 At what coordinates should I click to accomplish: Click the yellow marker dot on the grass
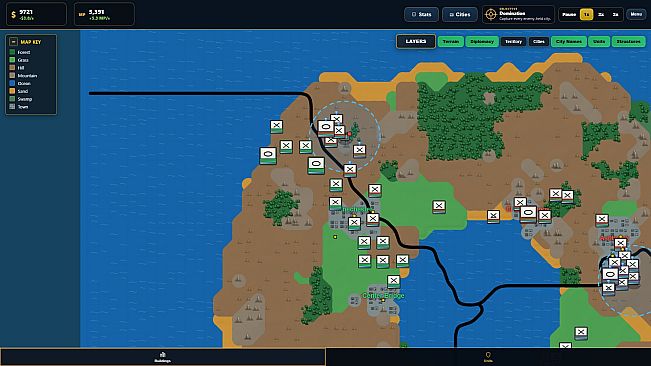click(x=335, y=237)
